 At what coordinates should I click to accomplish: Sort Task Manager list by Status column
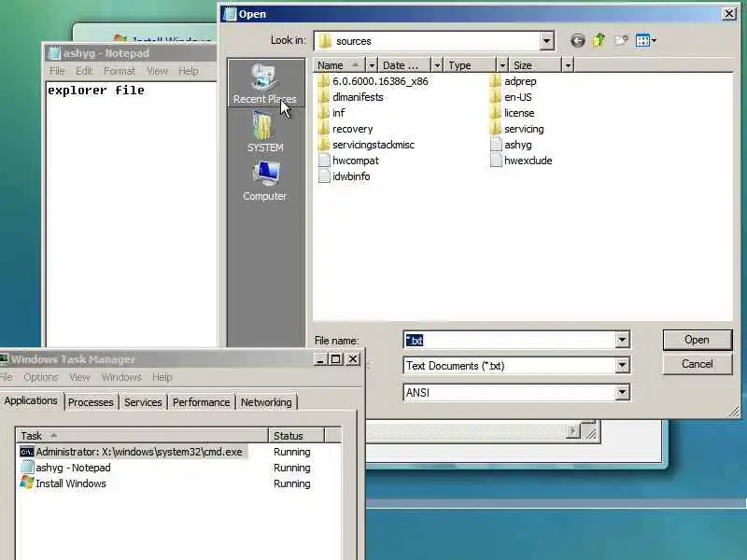296,436
